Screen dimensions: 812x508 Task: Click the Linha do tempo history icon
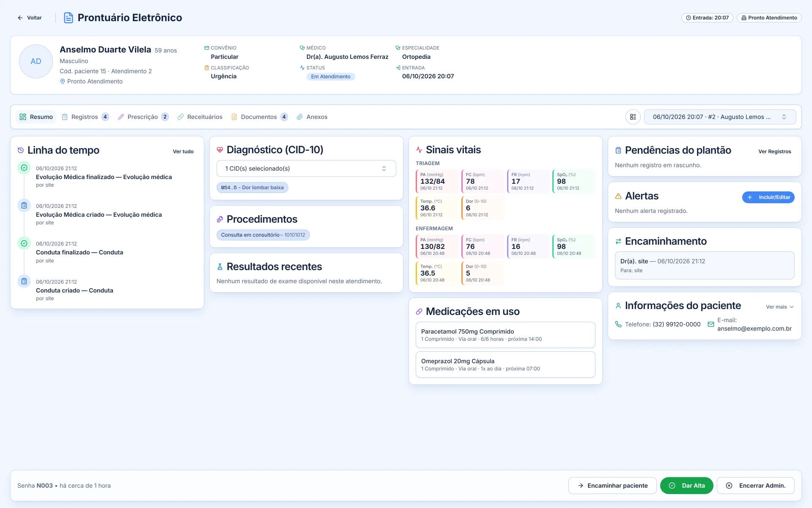tap(21, 150)
